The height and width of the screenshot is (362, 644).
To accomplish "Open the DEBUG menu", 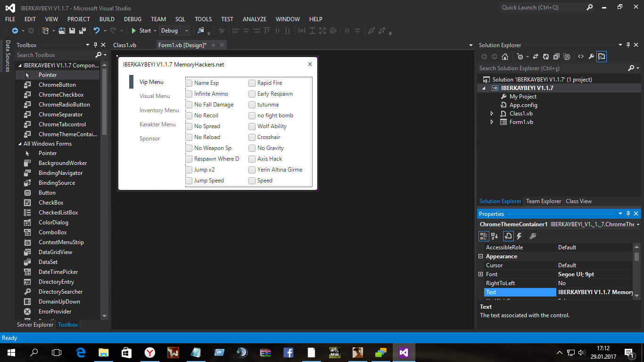I will click(x=132, y=19).
